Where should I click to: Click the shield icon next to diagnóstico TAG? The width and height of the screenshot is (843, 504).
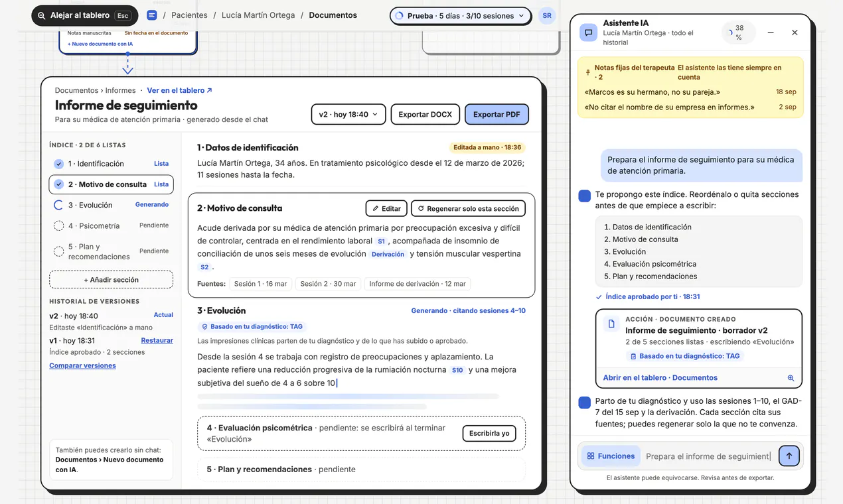point(204,326)
